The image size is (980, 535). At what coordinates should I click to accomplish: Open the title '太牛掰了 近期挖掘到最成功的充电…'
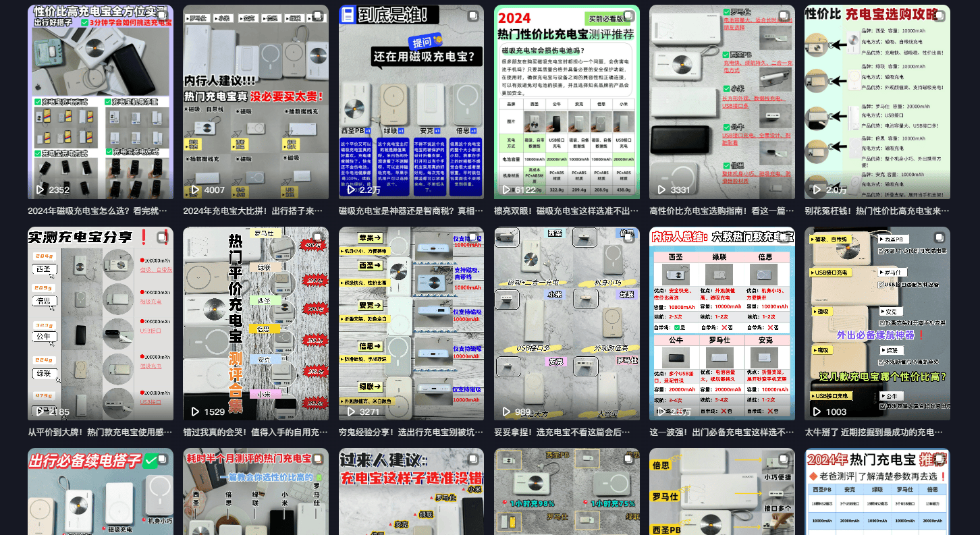point(874,432)
